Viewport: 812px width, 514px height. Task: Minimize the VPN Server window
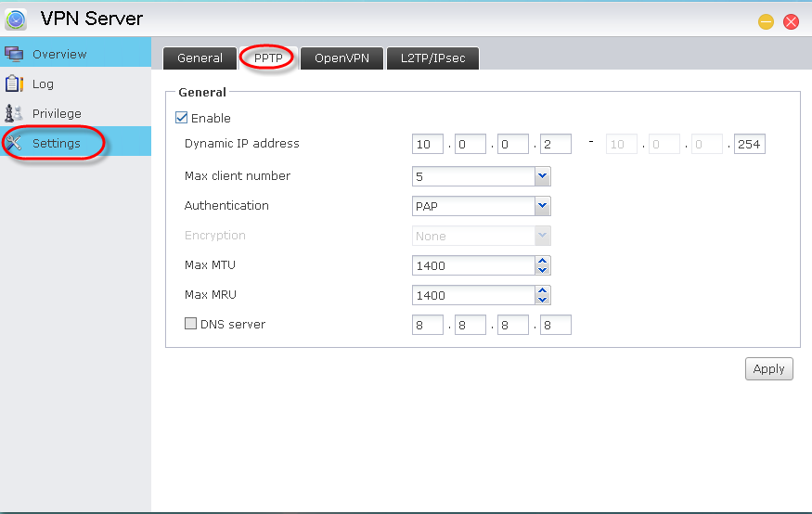(x=766, y=21)
